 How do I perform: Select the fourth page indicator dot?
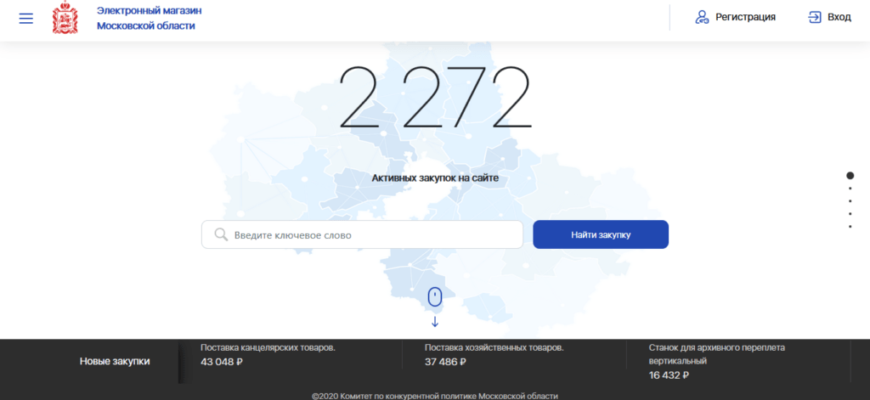point(850,214)
